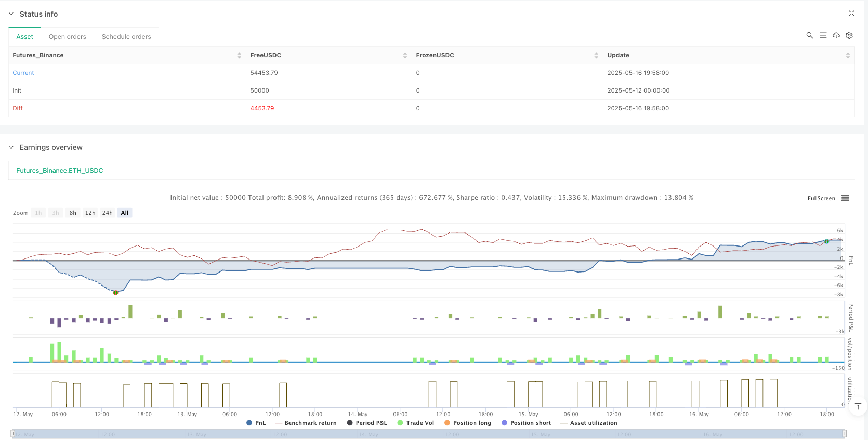This screenshot has height=440, width=868.
Task: Toggle the PnL series in the legend
Action: (x=256, y=423)
